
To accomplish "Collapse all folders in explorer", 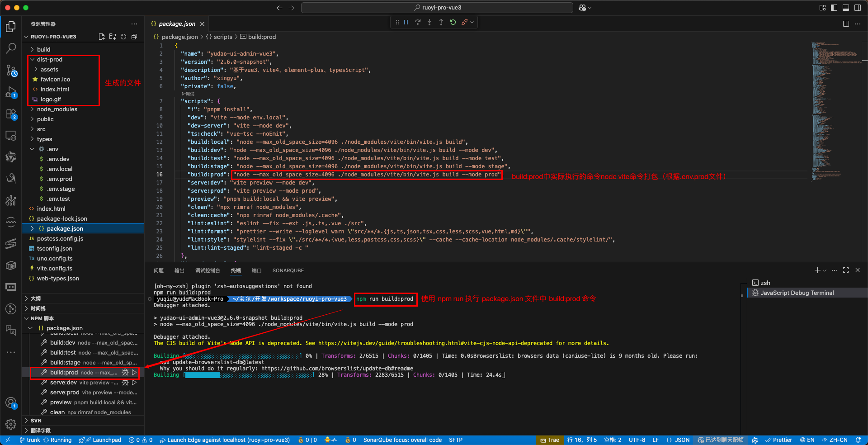I will pyautogui.click(x=134, y=37).
